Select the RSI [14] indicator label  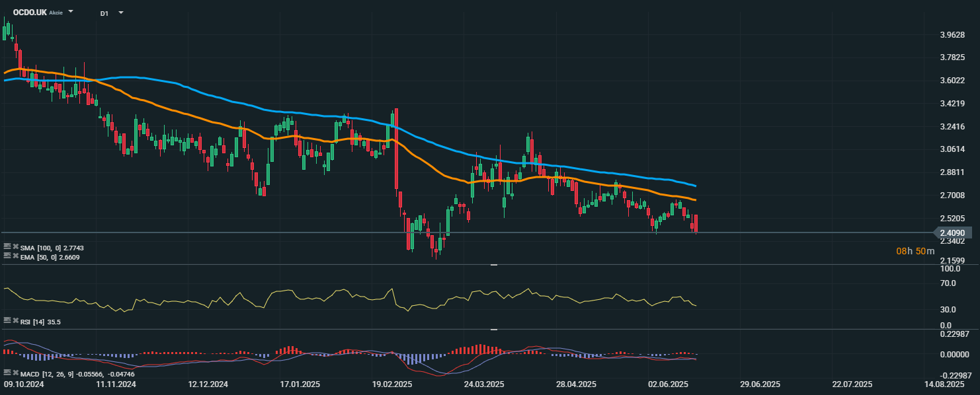40,322
